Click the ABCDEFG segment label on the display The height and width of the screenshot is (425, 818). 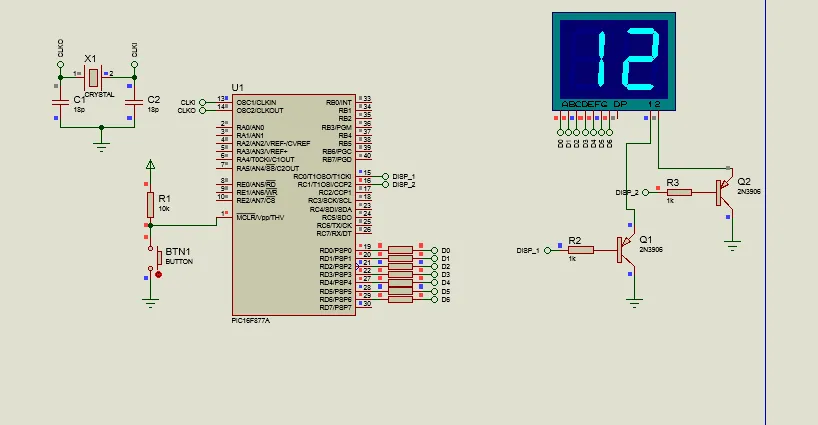(x=584, y=104)
